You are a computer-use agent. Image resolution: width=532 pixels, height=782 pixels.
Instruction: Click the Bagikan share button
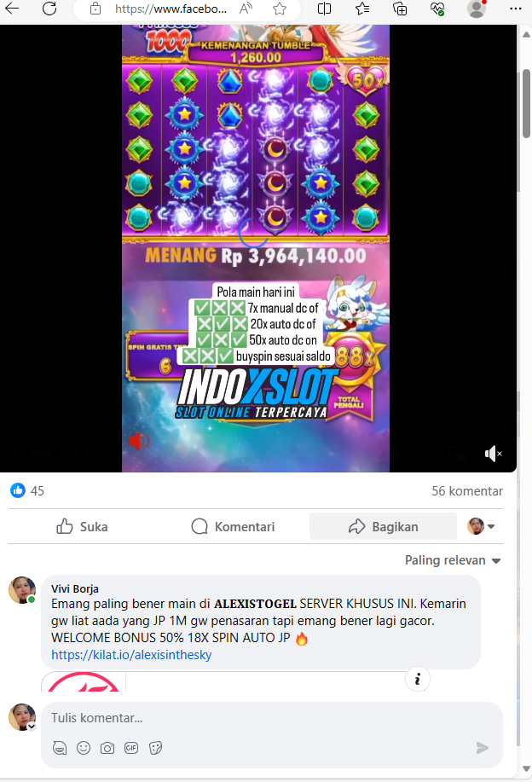(x=383, y=527)
